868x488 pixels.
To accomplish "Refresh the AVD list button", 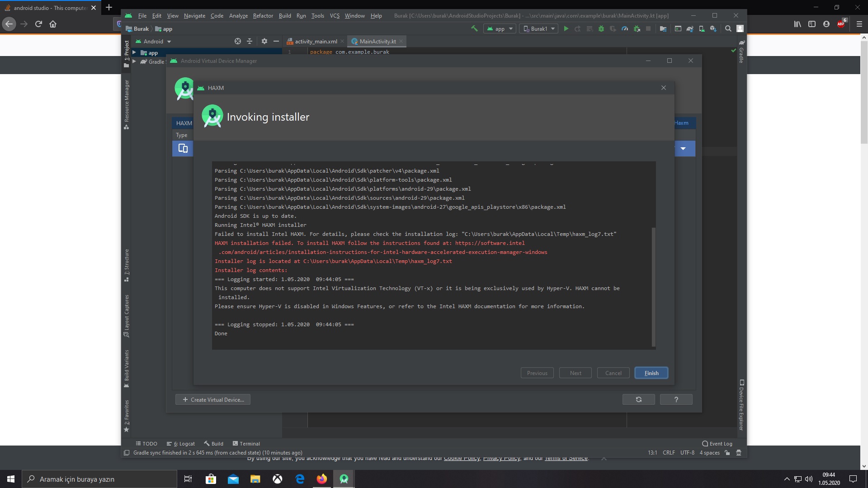I will click(x=639, y=399).
